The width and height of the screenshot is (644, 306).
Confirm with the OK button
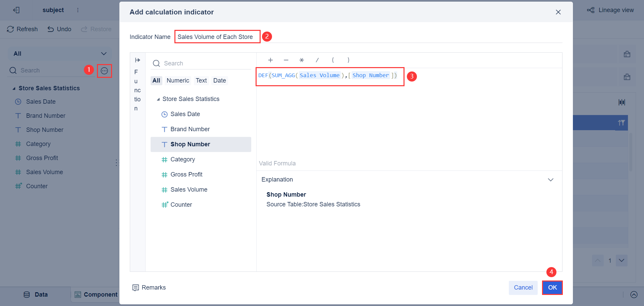coord(552,288)
